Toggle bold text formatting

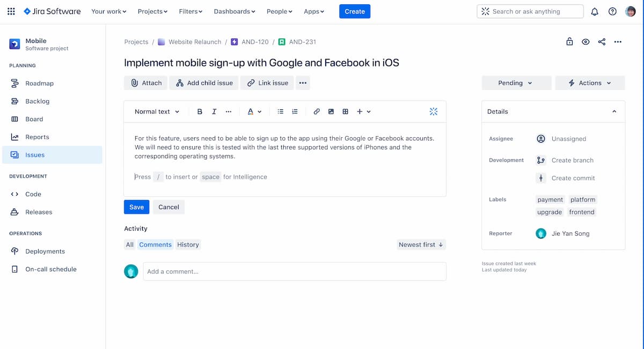(200, 112)
